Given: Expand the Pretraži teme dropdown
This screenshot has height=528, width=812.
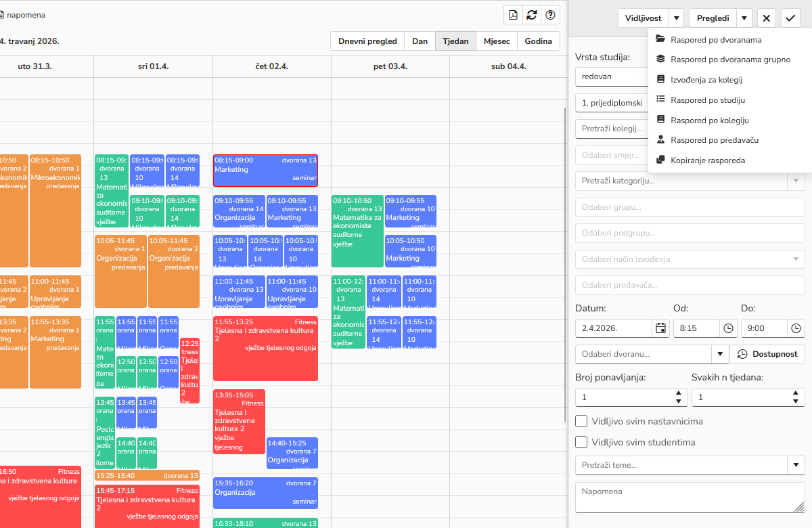Looking at the screenshot, I should pos(796,465).
